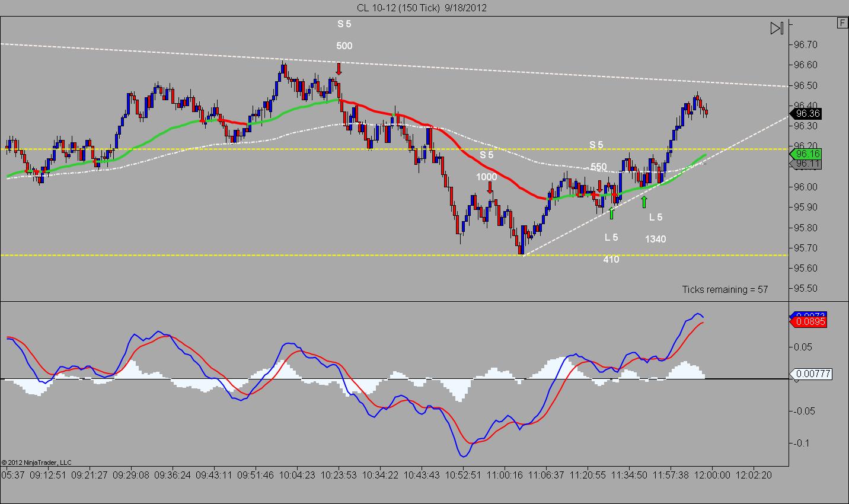Click the 09:36:24 time axis label
Viewport: 849px width, 504px height.
(x=173, y=475)
